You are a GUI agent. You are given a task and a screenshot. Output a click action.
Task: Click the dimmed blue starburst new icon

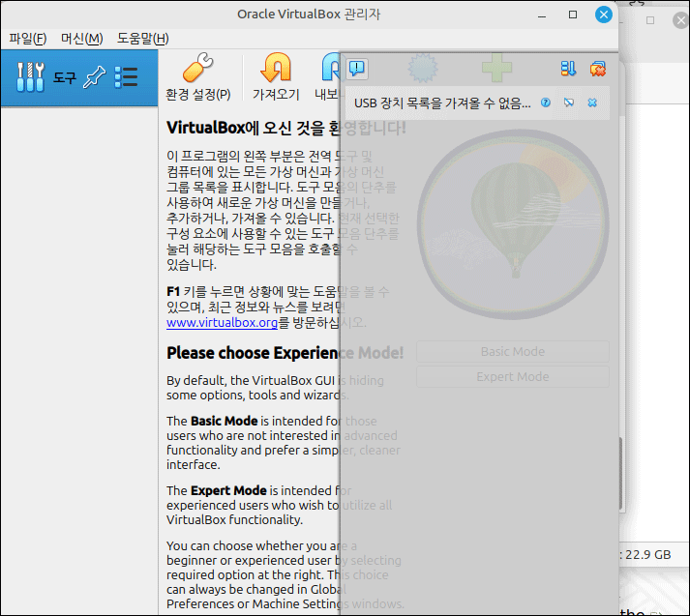[423, 68]
